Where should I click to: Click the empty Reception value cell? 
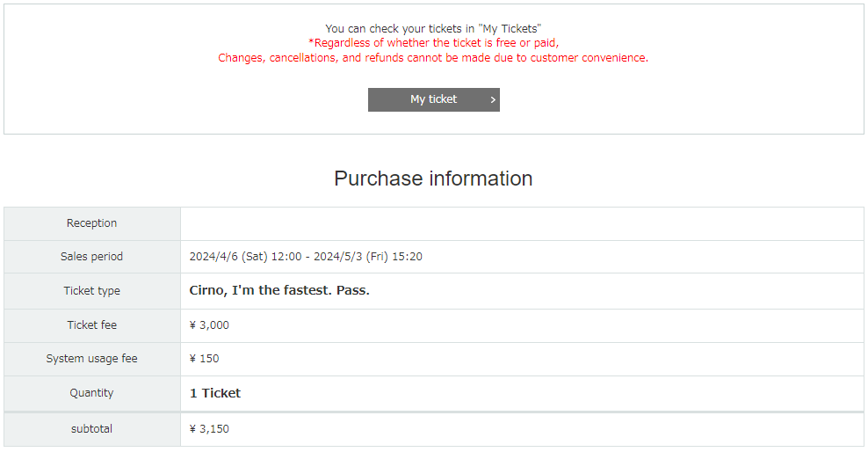coord(522,223)
